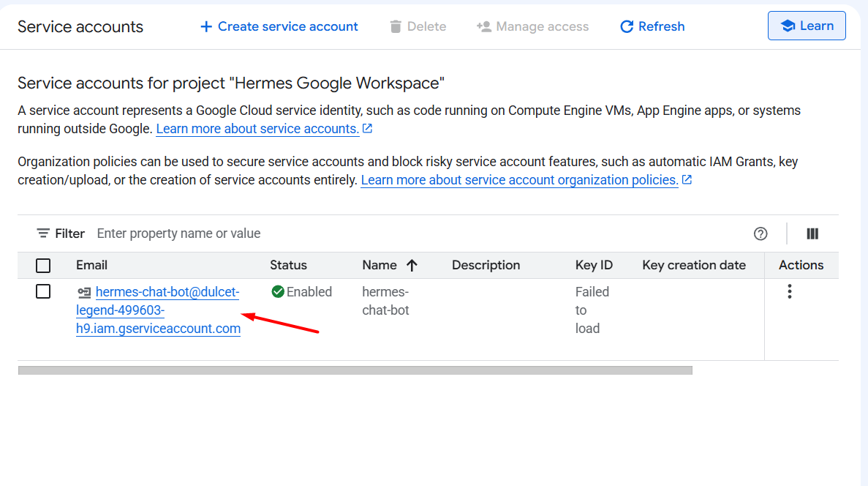Open the Learn panel
The width and height of the screenshot is (868, 486).
[x=807, y=26]
